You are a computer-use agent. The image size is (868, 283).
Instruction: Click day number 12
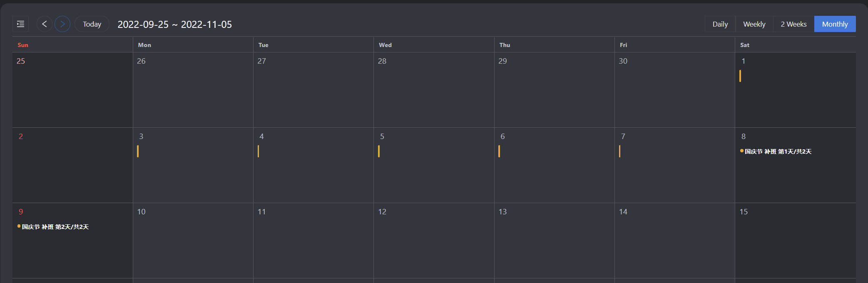click(382, 212)
